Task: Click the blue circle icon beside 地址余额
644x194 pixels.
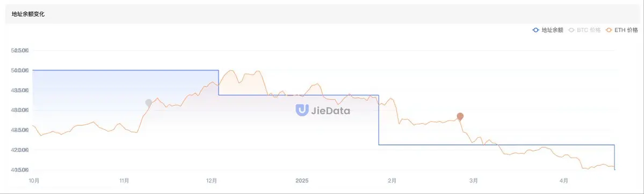Action: 536,30
